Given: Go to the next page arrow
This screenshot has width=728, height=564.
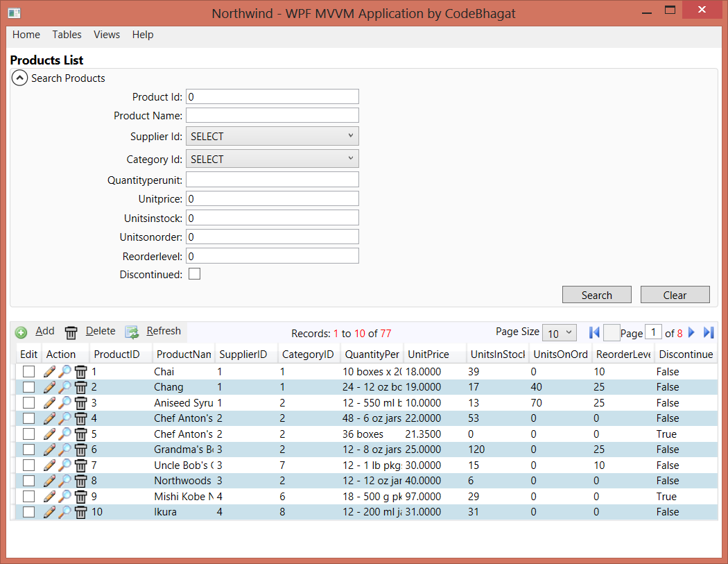Looking at the screenshot, I should tap(691, 333).
